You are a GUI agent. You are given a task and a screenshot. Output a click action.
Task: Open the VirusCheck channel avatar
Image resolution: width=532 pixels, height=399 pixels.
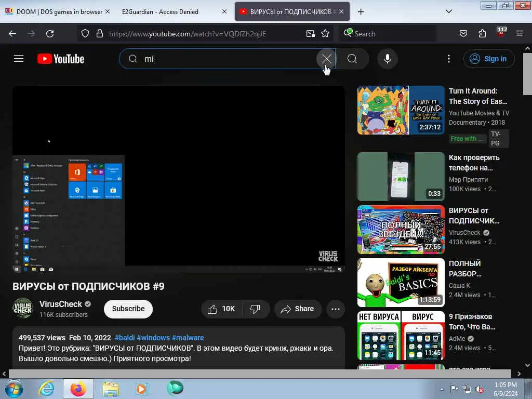[23, 308]
